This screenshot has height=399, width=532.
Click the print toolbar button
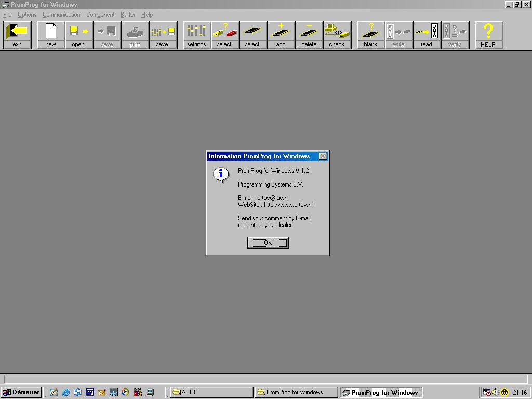point(135,35)
